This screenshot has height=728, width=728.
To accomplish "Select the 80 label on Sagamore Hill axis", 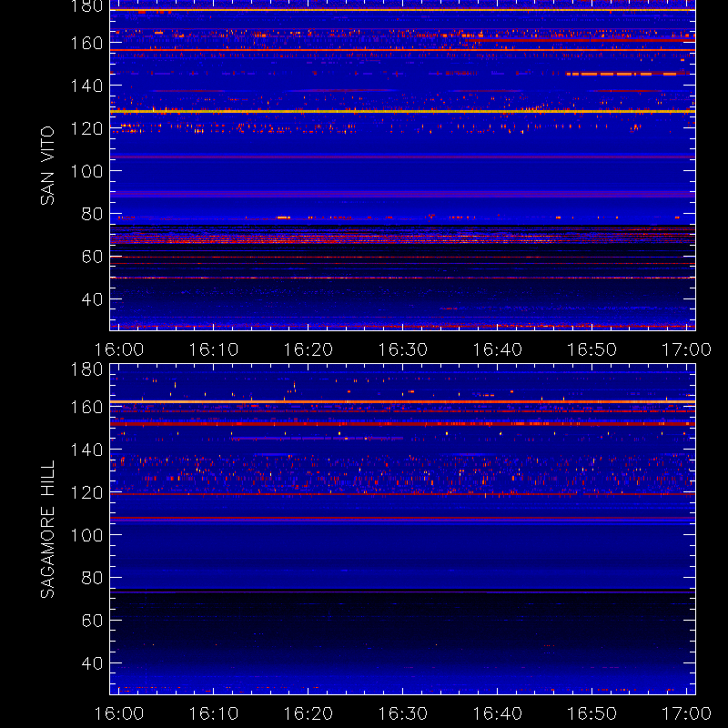I will point(92,578).
